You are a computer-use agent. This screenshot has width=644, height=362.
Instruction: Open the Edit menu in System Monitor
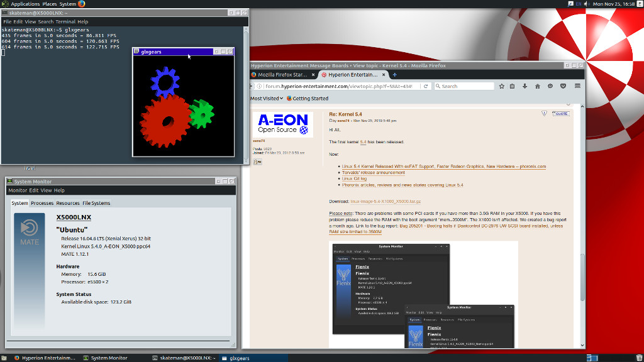point(34,190)
